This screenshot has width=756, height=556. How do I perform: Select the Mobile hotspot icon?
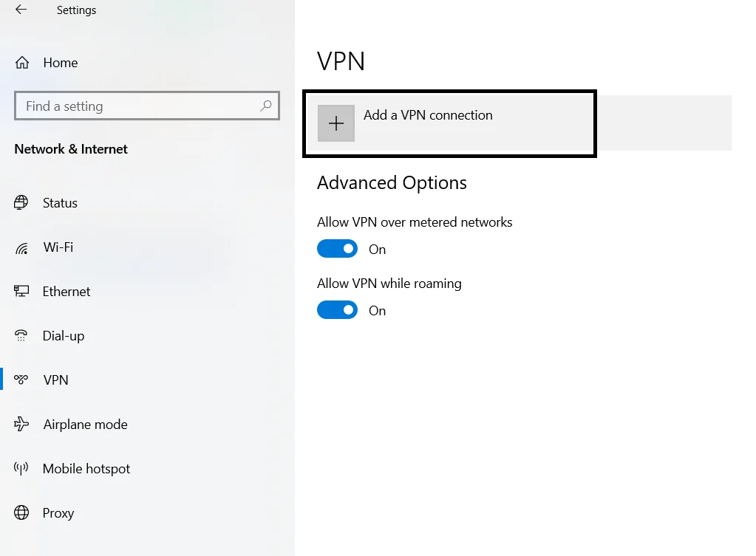tap(21, 468)
